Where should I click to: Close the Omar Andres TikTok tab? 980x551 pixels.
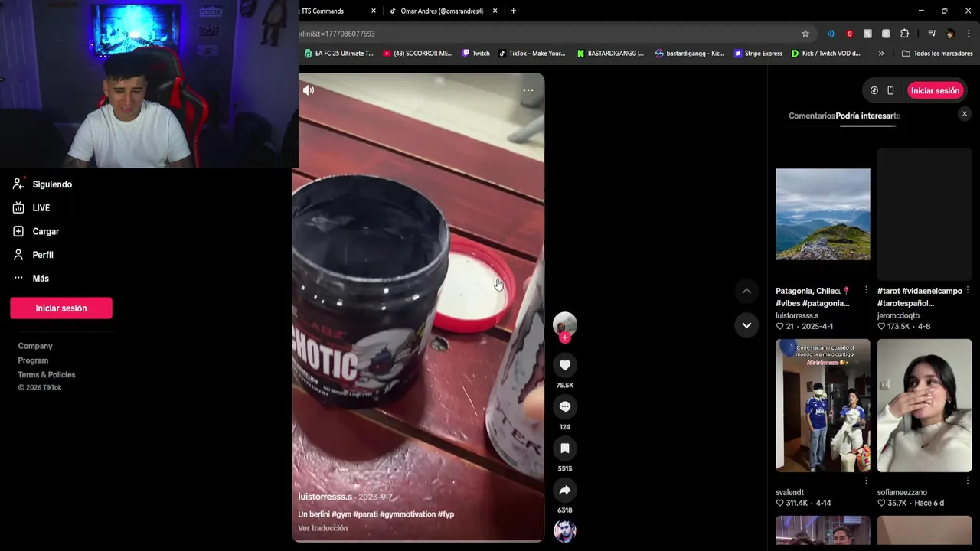[x=495, y=11]
